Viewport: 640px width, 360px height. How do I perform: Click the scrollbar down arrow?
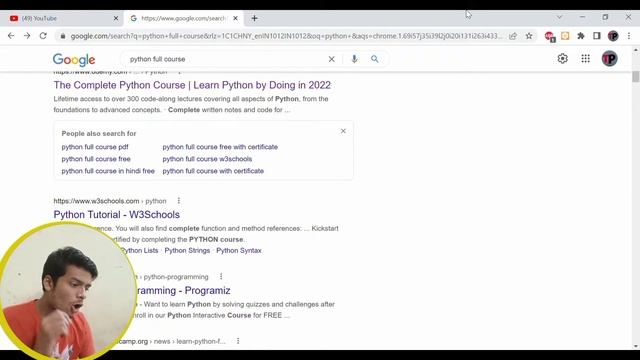(x=636, y=346)
